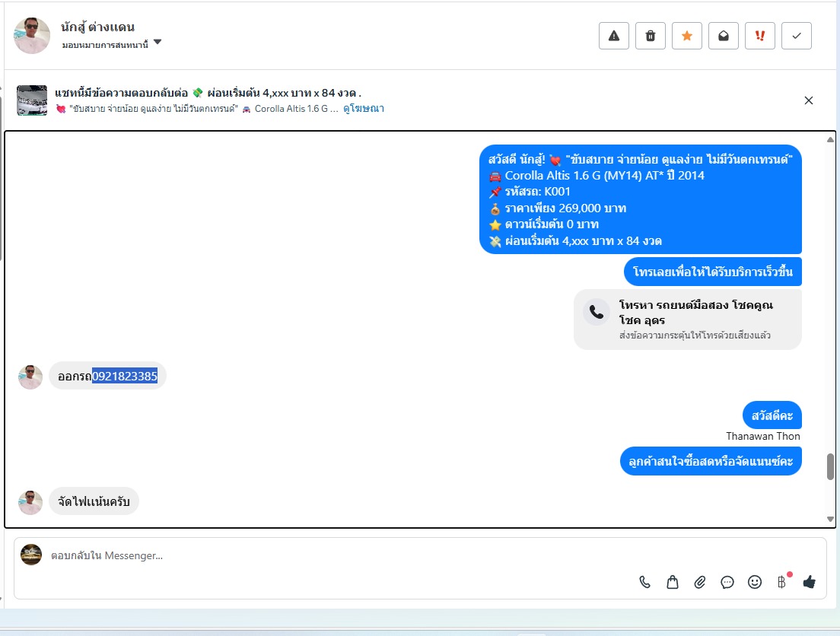Click the message จัดไฟแน้นครับ

tap(94, 501)
